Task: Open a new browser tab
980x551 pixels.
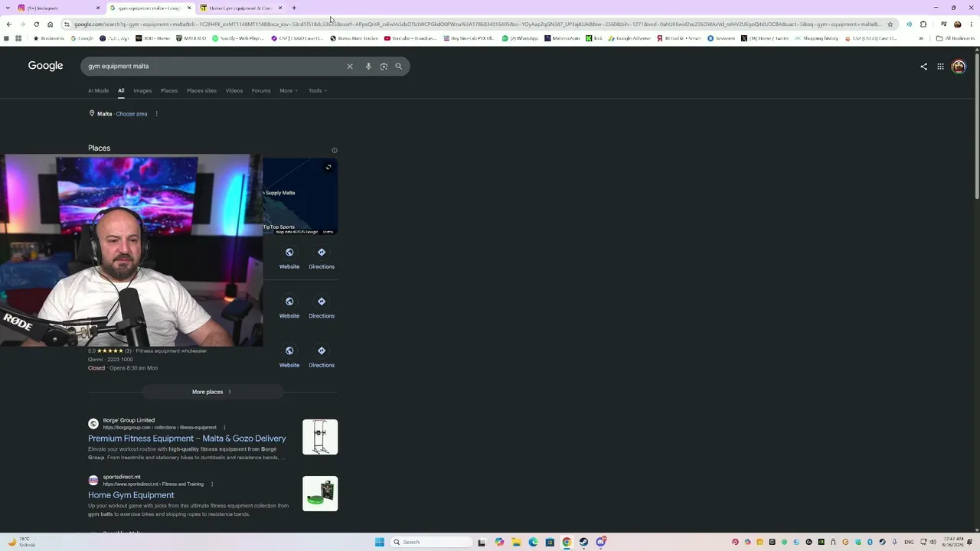Action: 294,8
